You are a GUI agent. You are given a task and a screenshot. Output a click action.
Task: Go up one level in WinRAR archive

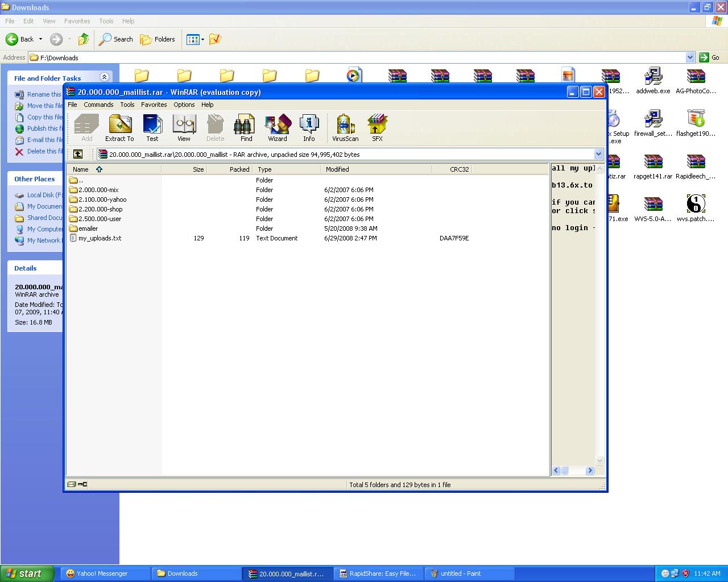pyautogui.click(x=78, y=154)
